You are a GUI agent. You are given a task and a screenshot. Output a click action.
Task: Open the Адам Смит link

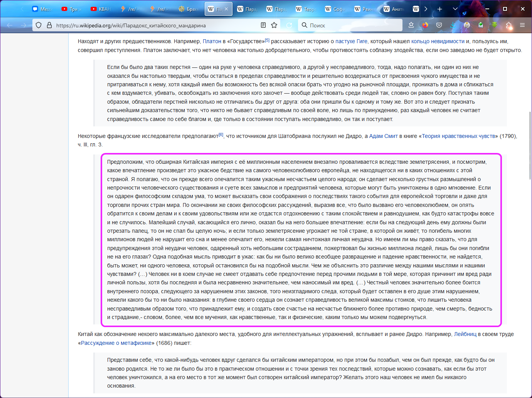[384, 136]
